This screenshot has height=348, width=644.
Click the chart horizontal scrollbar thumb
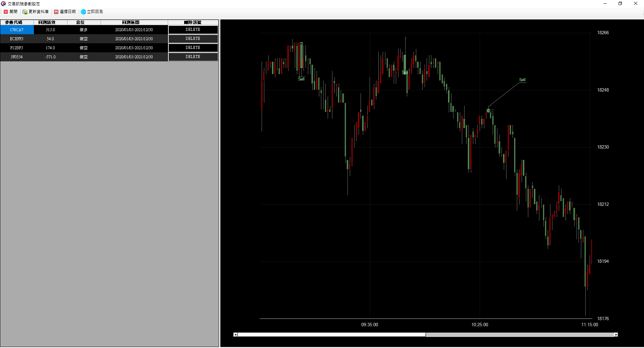pos(331,335)
